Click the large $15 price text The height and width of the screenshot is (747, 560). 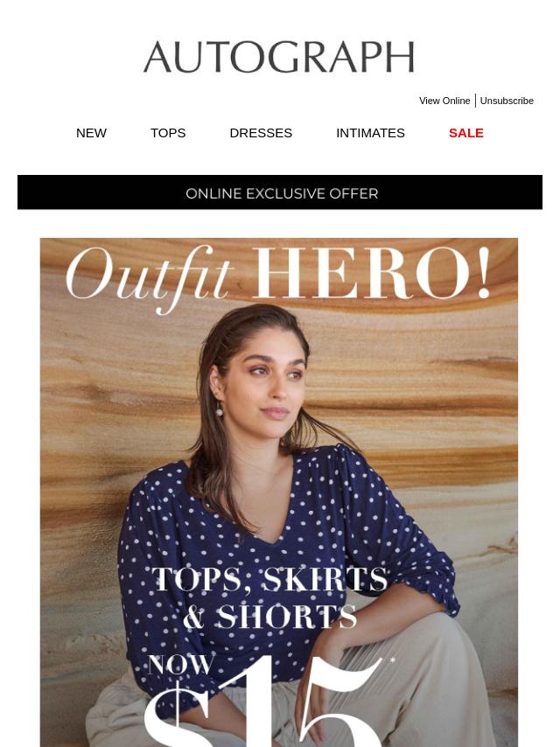pos(262,702)
